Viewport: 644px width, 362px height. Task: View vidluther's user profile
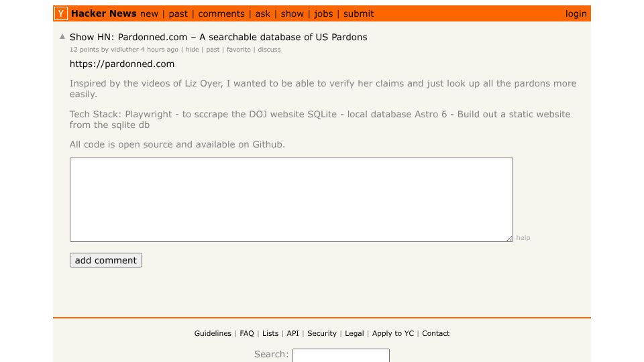(x=125, y=49)
